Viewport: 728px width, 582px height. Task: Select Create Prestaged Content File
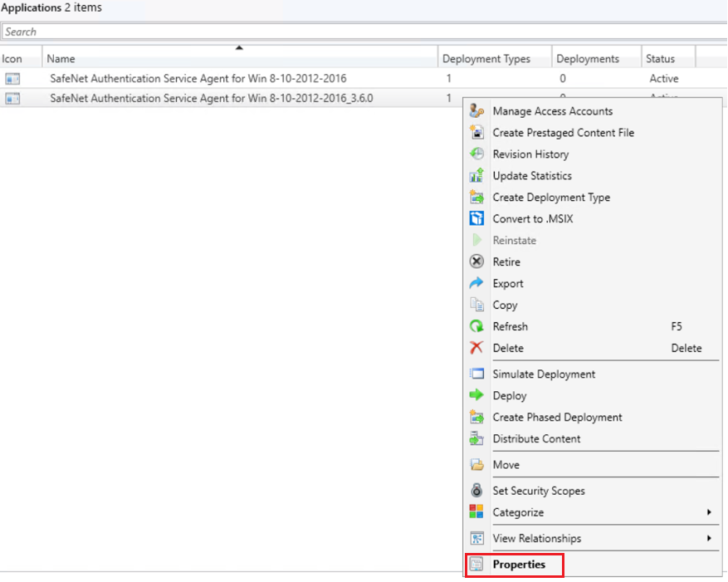(593, 132)
